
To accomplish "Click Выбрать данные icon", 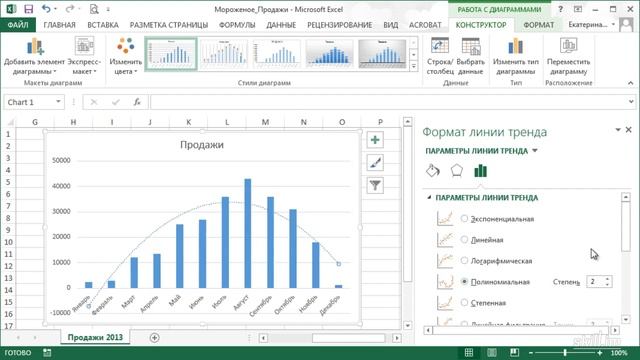I will (471, 56).
